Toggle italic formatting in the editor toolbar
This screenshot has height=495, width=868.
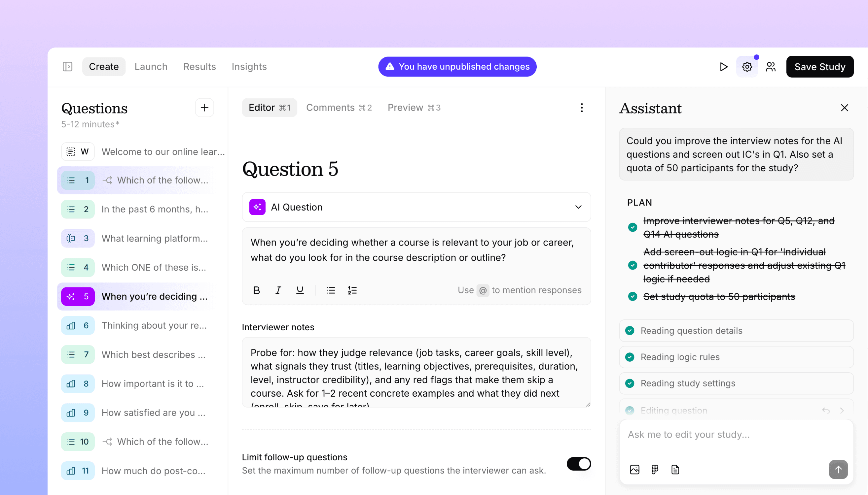[278, 290]
